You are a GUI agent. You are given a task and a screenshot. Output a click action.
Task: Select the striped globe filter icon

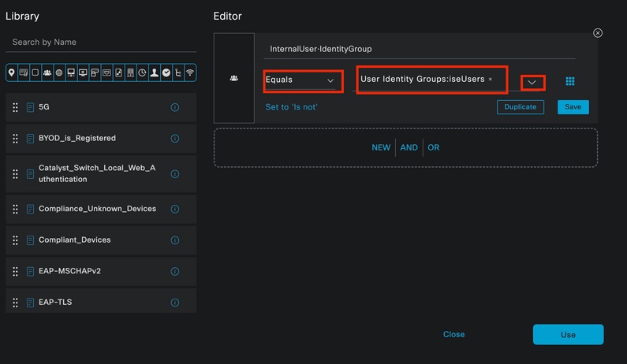pos(59,72)
